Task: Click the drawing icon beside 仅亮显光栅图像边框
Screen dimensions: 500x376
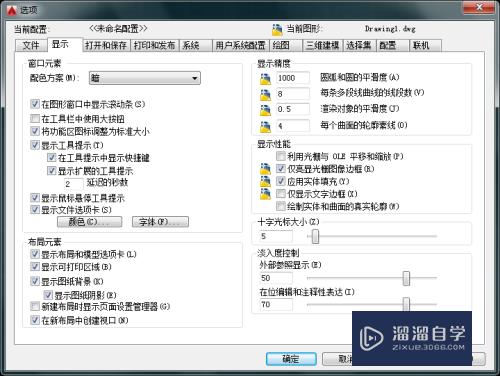Action: coord(265,169)
